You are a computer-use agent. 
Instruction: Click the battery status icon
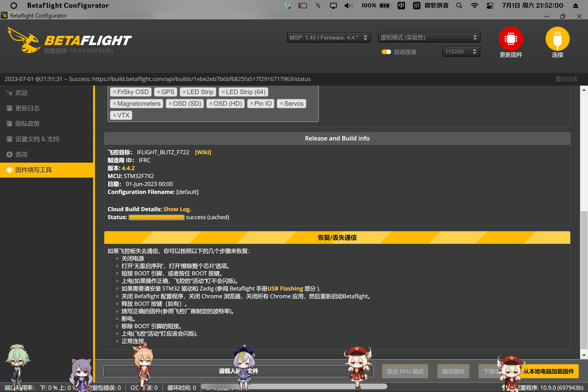click(x=385, y=6)
